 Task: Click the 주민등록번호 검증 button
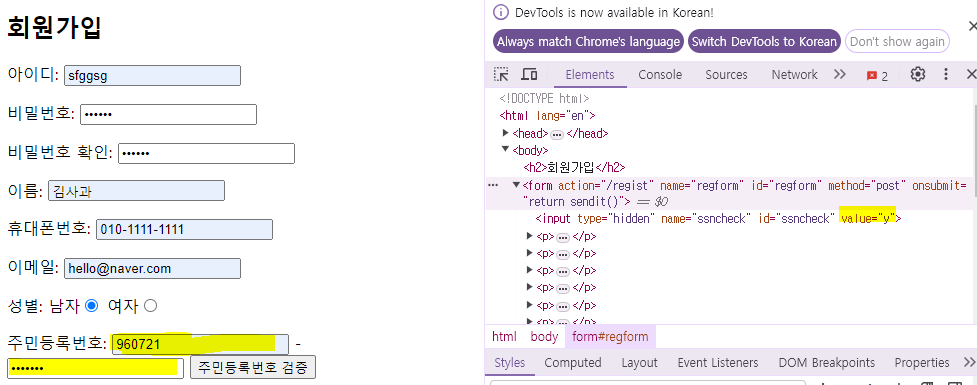click(x=252, y=368)
